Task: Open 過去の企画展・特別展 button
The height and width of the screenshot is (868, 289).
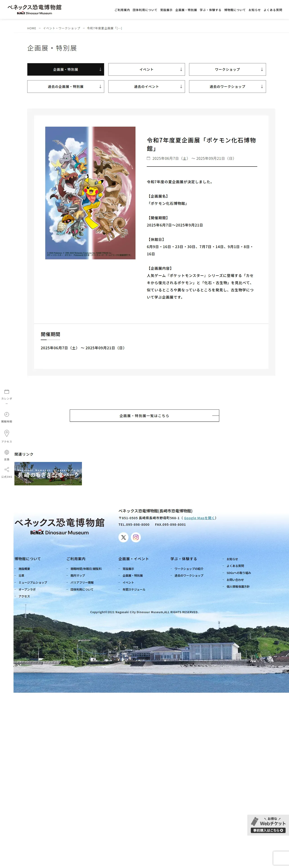Action: click(65, 87)
